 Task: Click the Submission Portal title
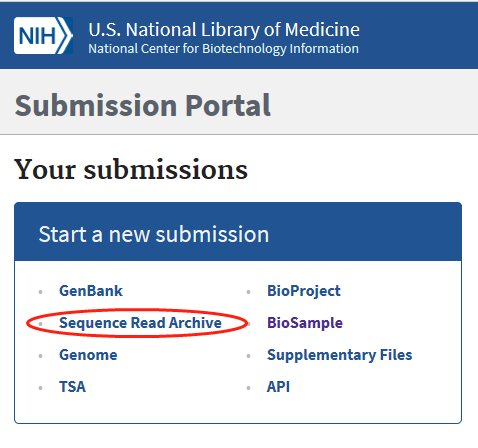[143, 105]
